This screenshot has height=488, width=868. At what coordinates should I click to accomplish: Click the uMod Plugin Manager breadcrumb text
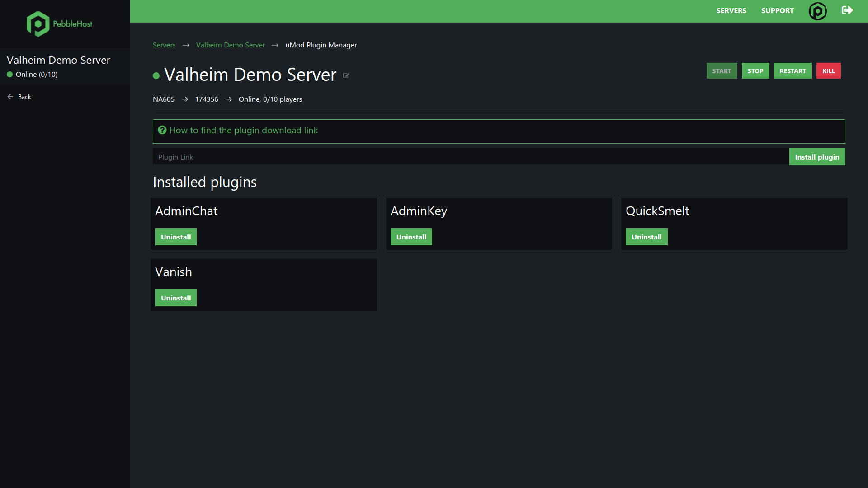[321, 45]
